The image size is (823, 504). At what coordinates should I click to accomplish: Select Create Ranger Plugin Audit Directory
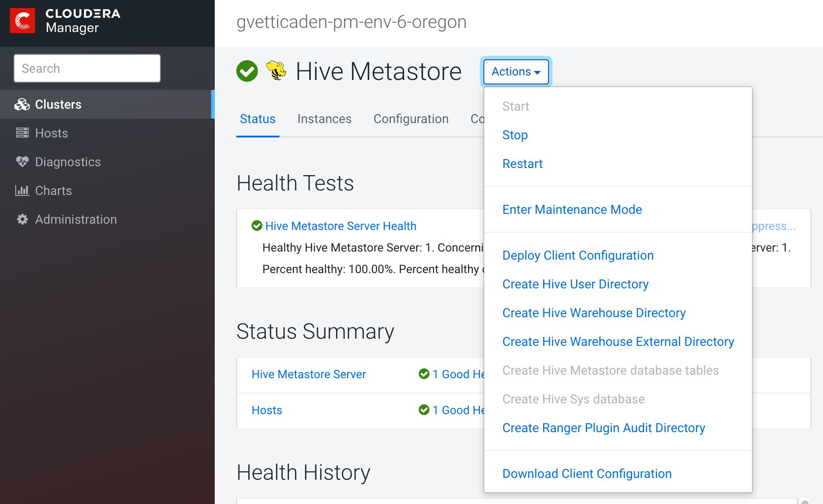603,428
